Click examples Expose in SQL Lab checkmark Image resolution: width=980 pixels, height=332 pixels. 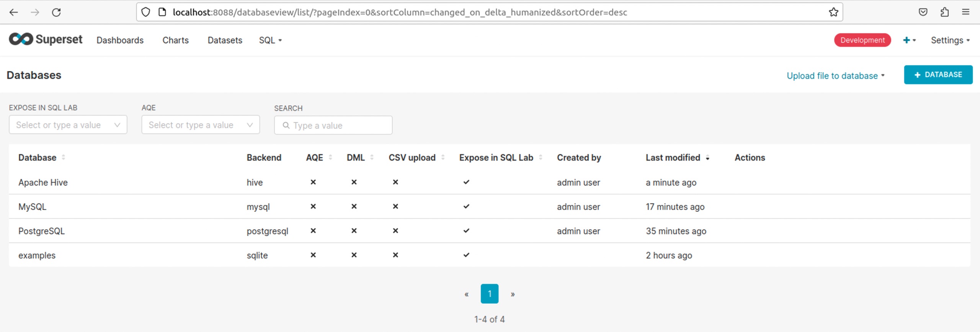[466, 255]
